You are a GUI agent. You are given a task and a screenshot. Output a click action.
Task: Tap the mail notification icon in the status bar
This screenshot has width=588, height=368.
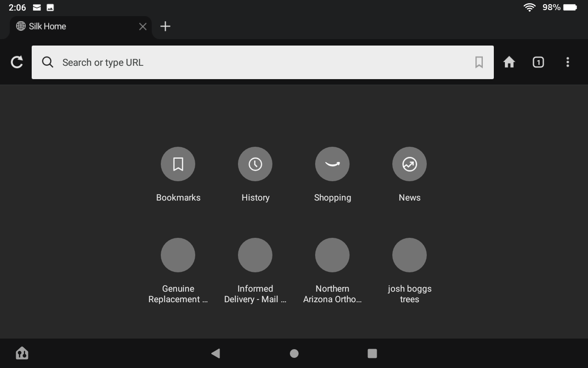[37, 7]
